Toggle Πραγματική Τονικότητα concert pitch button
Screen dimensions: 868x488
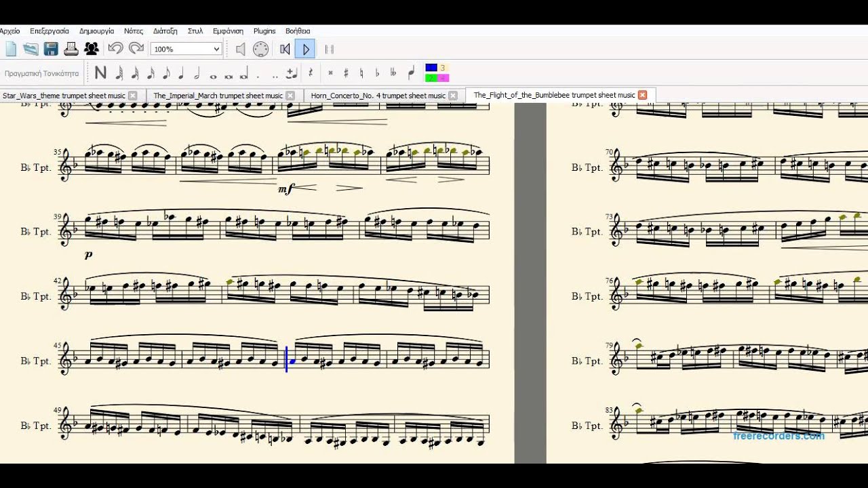pyautogui.click(x=42, y=73)
